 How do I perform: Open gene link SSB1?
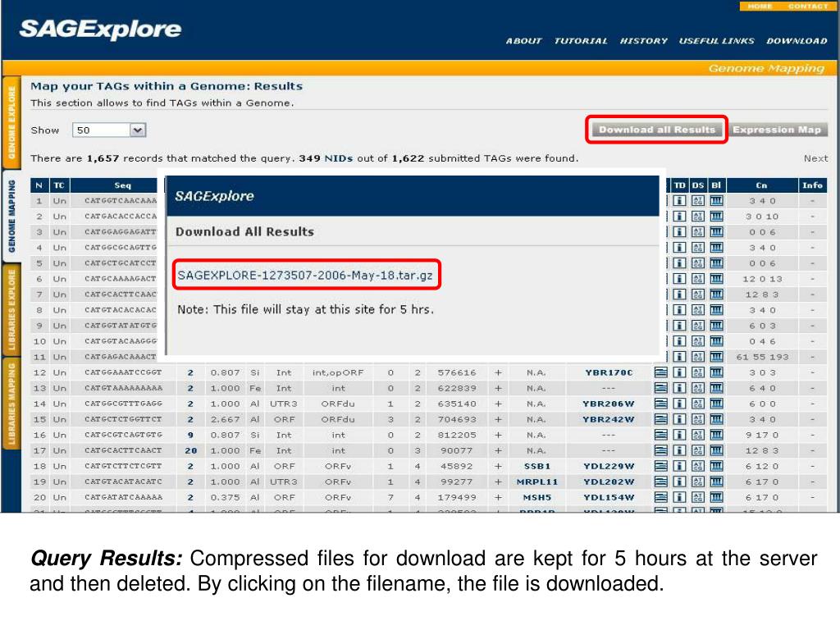[x=536, y=466]
